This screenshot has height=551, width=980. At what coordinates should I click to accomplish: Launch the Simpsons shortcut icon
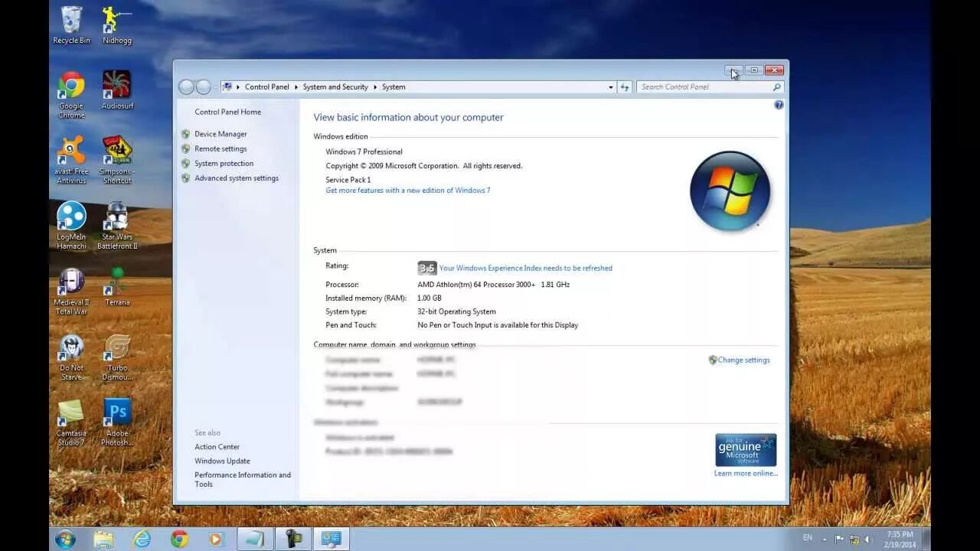[x=117, y=161]
